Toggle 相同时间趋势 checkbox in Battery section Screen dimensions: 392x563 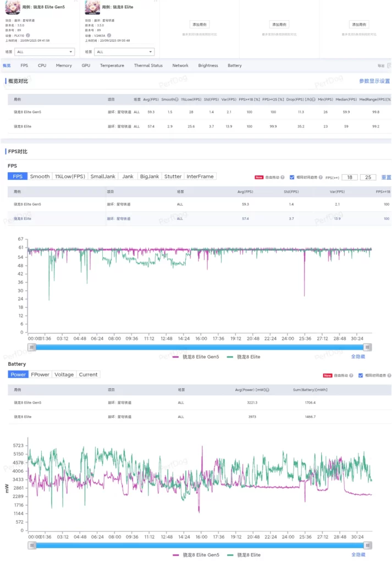361,376
